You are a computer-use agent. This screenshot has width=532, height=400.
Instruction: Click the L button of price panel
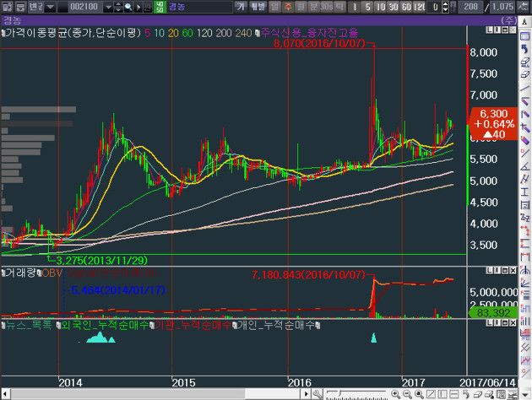[489, 30]
